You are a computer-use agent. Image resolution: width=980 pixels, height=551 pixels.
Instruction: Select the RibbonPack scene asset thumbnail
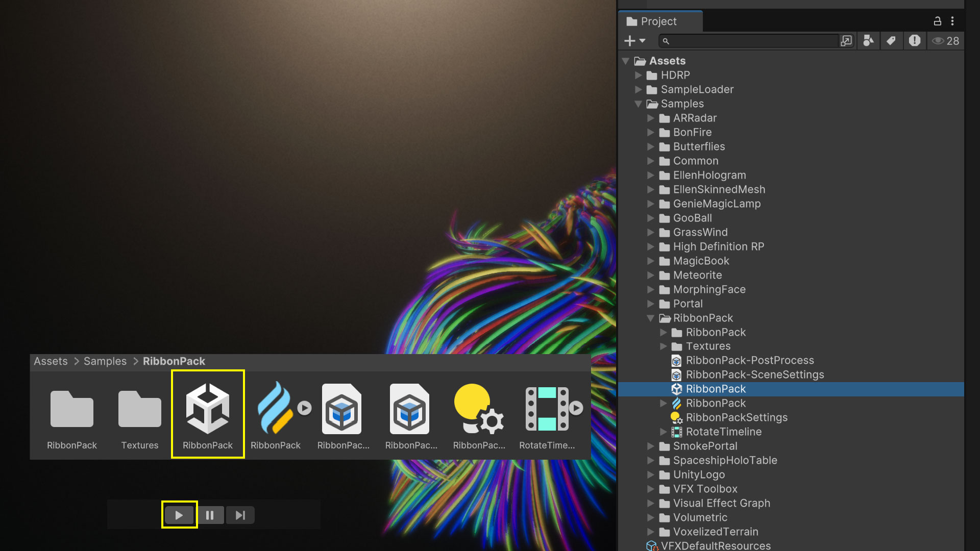[x=208, y=409]
